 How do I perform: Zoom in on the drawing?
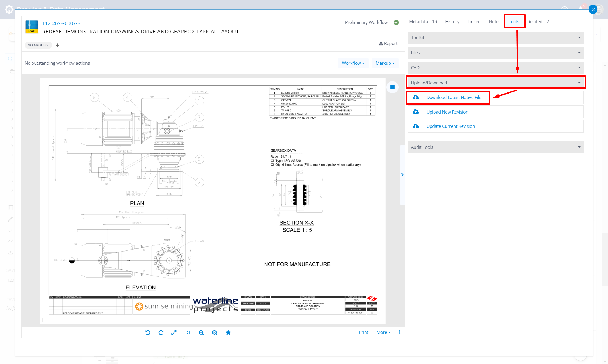201,332
